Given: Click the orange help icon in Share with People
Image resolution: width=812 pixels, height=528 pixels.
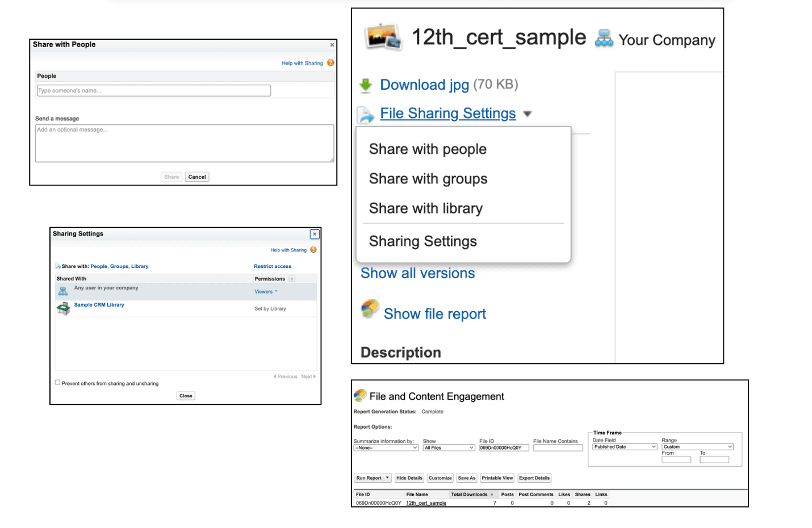Looking at the screenshot, I should tap(330, 63).
